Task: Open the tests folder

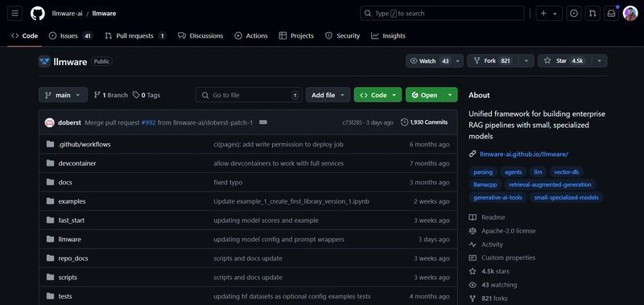Action: [65, 296]
